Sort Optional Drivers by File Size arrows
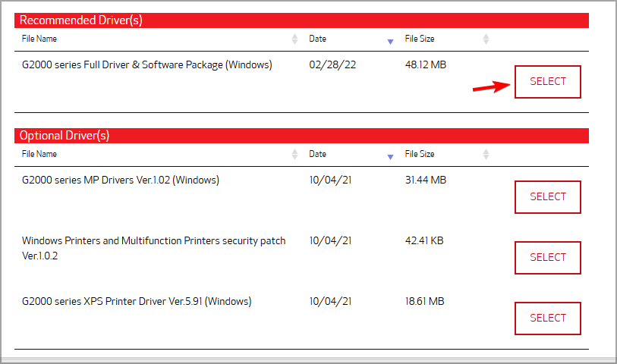 486,154
